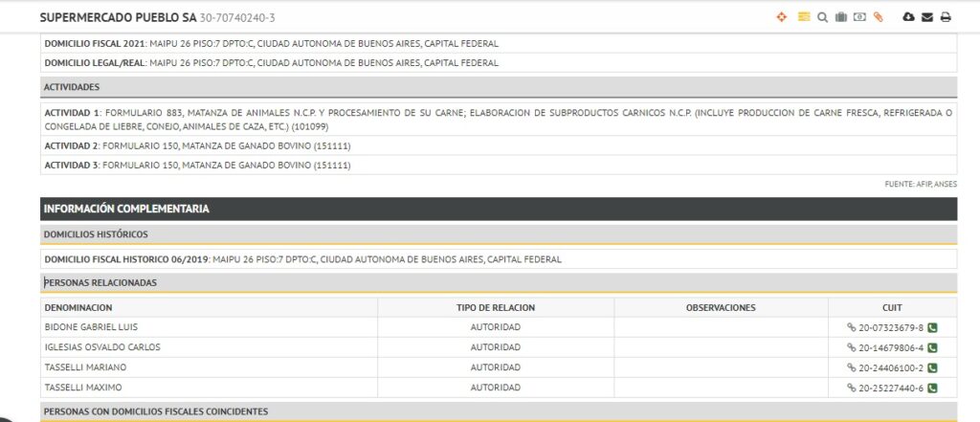Click ACTIVIDAD 1 Formulario 883 description

pyautogui.click(x=499, y=120)
